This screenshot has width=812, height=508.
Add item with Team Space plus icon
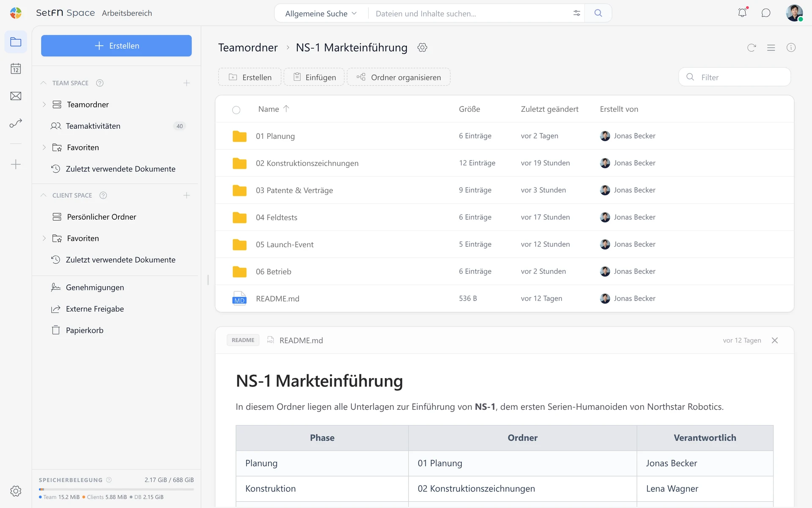[187, 83]
